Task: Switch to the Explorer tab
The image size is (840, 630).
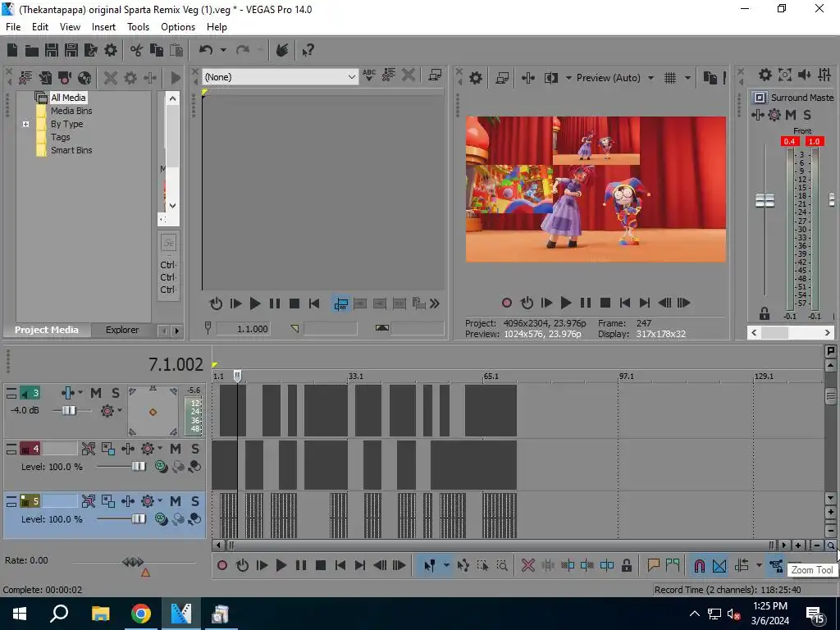Action: (122, 330)
